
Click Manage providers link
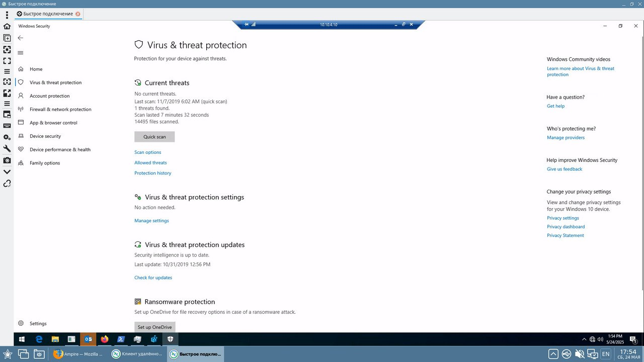[x=566, y=138]
